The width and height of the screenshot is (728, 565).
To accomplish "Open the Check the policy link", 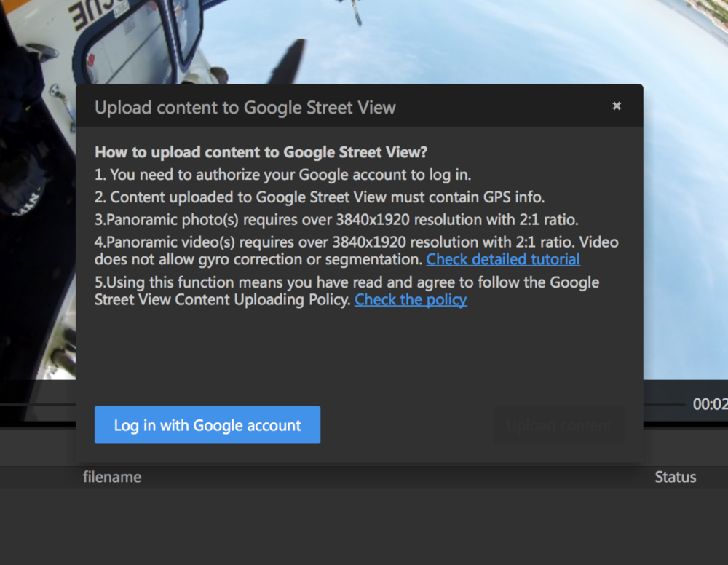I will 411,299.
